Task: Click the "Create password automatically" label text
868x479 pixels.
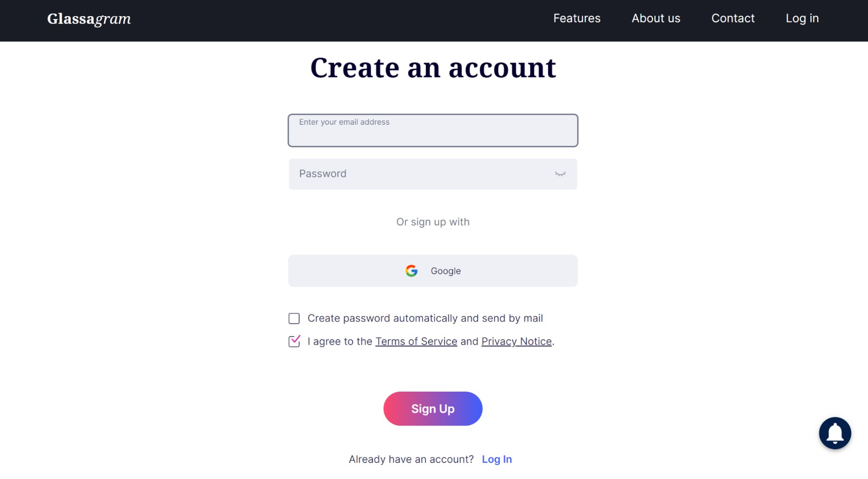Action: [x=425, y=319]
